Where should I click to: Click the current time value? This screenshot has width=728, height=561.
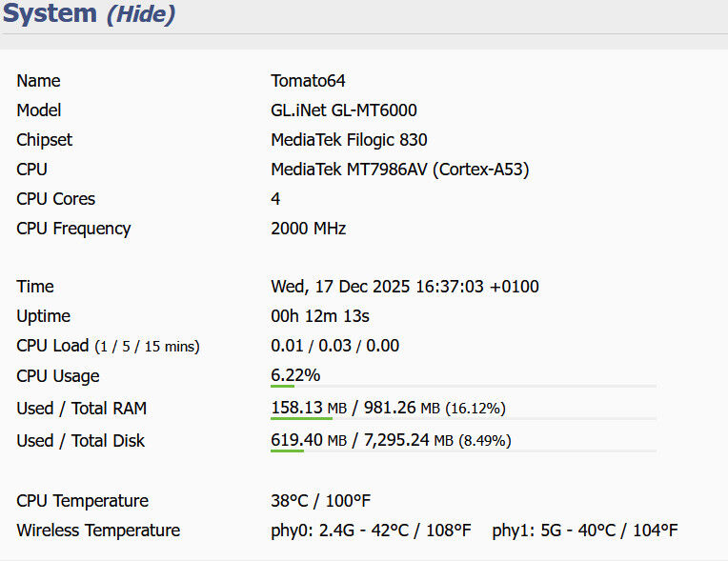pyautogui.click(x=405, y=287)
